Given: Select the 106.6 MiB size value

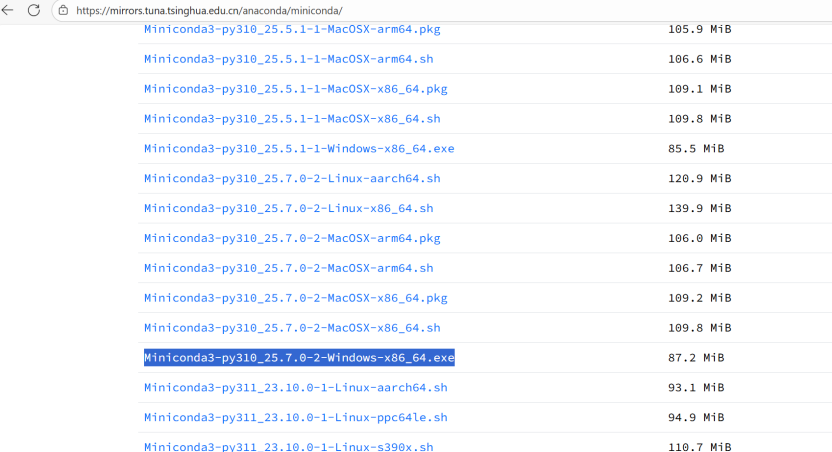Looking at the screenshot, I should pos(699,59).
